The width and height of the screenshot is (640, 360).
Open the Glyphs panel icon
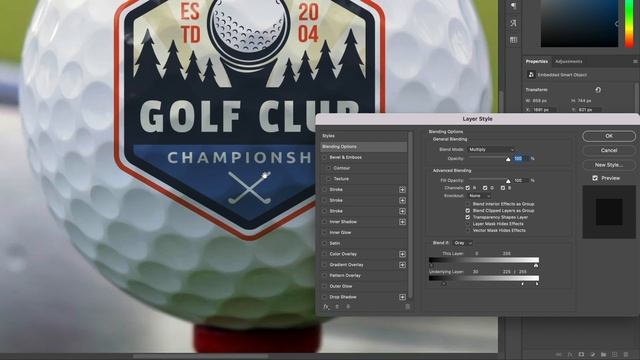(513, 23)
